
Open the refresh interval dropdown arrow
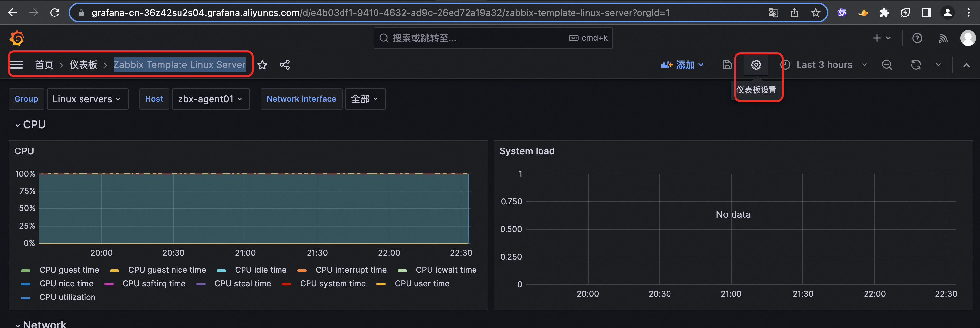[938, 65]
